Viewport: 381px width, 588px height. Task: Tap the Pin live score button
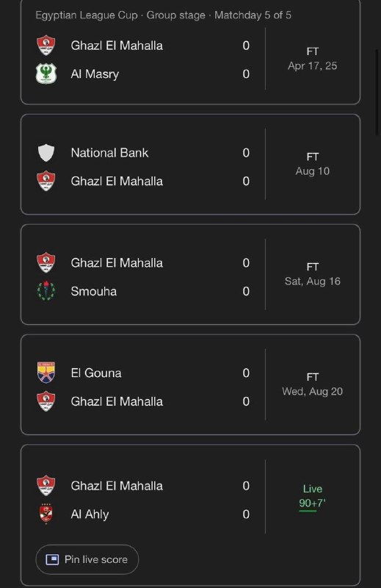pyautogui.click(x=87, y=559)
